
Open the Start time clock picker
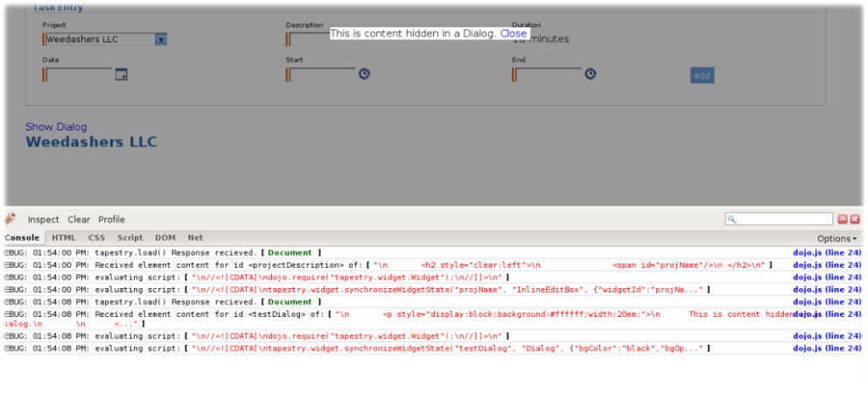tap(364, 74)
